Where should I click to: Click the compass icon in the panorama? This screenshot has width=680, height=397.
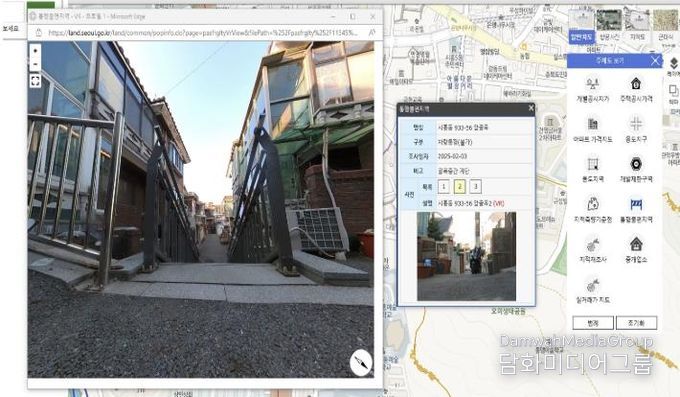361,362
